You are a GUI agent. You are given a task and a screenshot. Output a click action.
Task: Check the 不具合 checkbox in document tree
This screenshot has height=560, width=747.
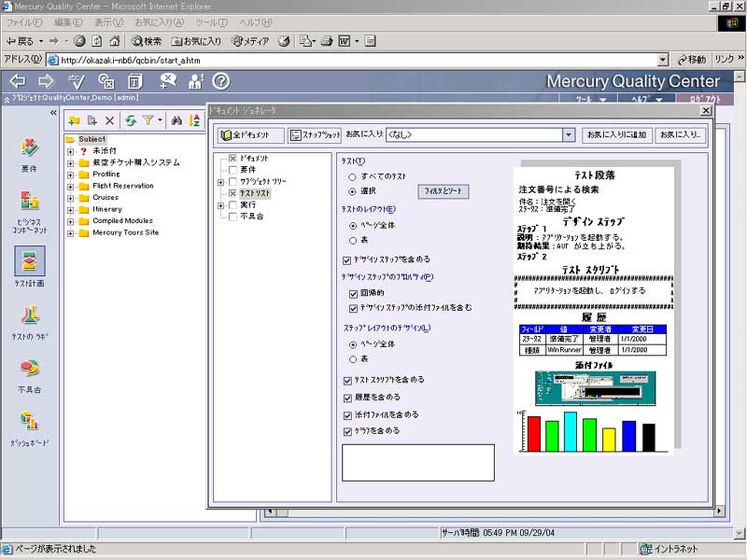[233, 217]
